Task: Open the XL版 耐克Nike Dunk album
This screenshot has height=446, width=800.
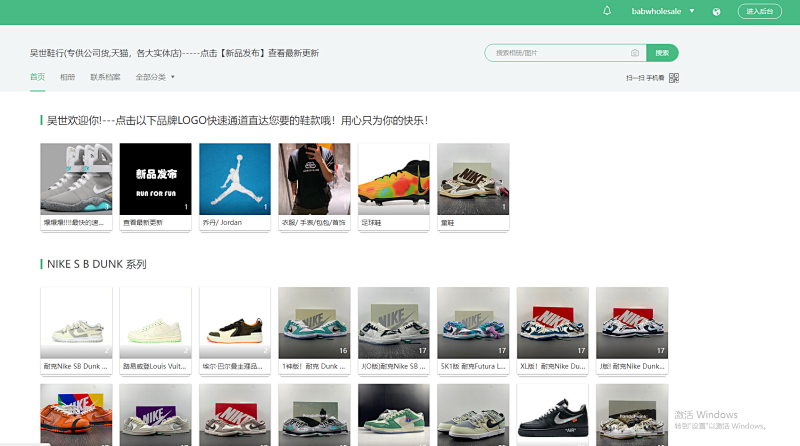Action: click(553, 323)
